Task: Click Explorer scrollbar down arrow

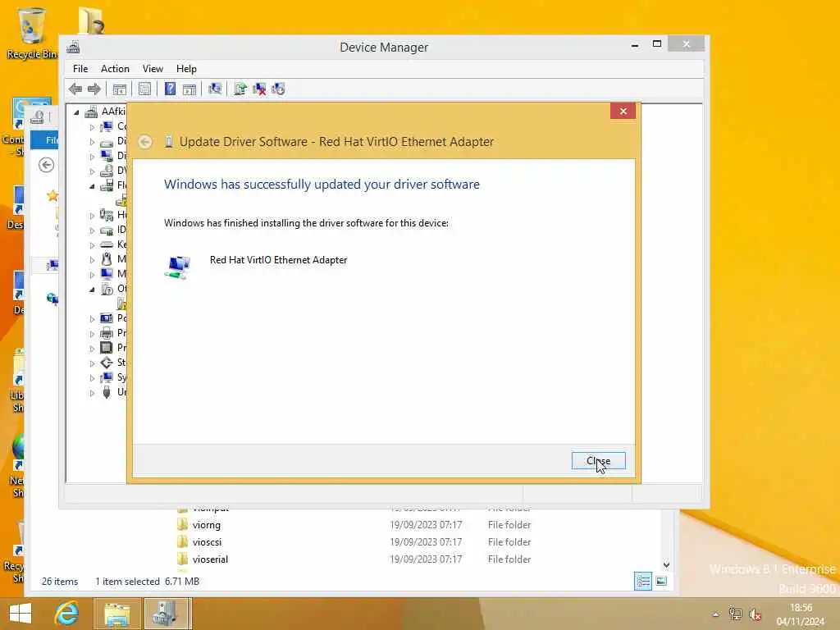Action: (666, 564)
